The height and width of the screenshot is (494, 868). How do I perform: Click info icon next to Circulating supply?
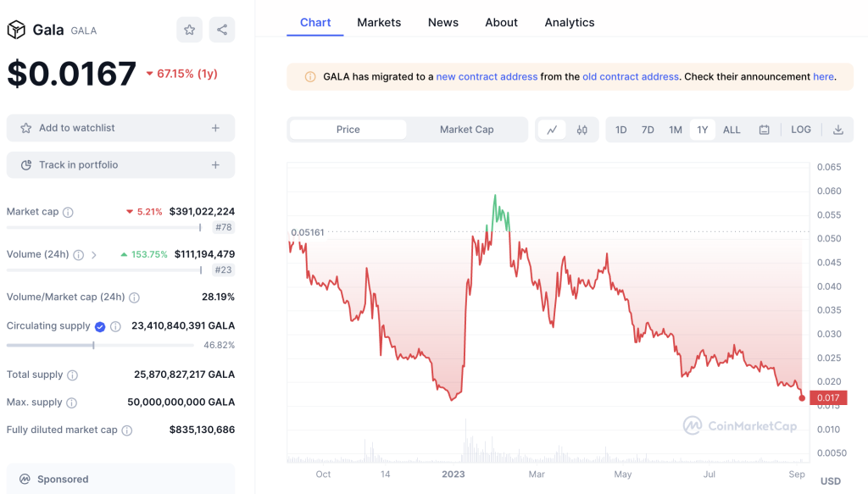[115, 326]
